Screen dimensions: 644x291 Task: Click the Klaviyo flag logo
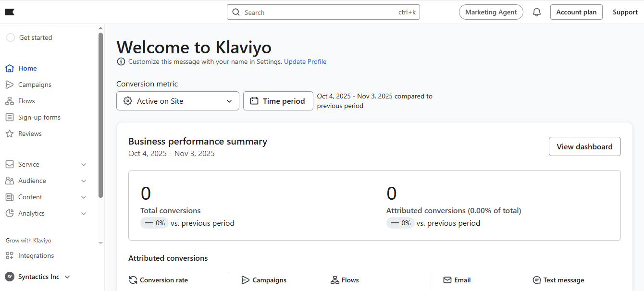coord(10,12)
